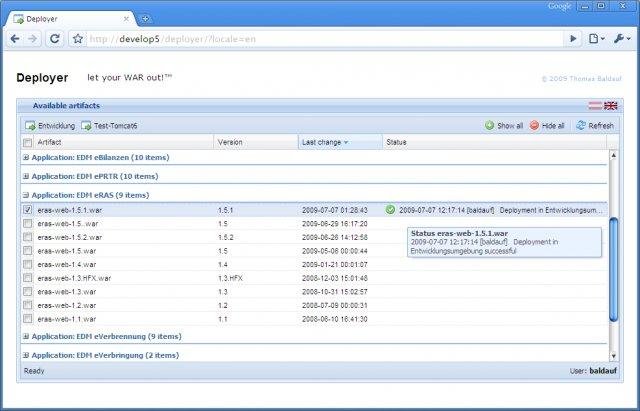This screenshot has height=411, width=640.
Task: Check the eras-web-1.1.war checkbox
Action: coord(27,319)
